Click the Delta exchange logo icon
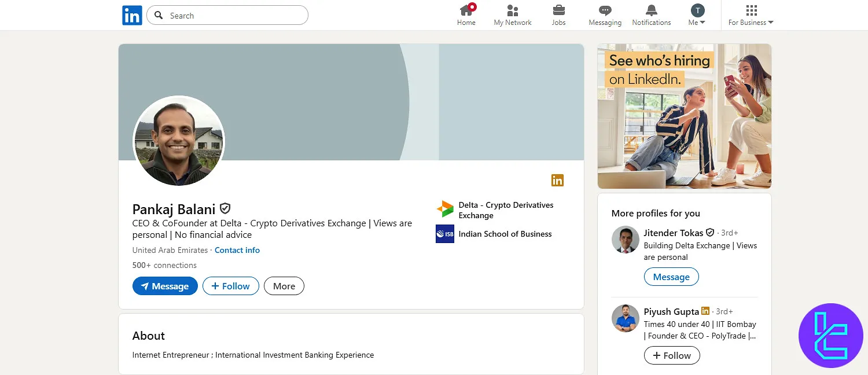 coord(445,209)
